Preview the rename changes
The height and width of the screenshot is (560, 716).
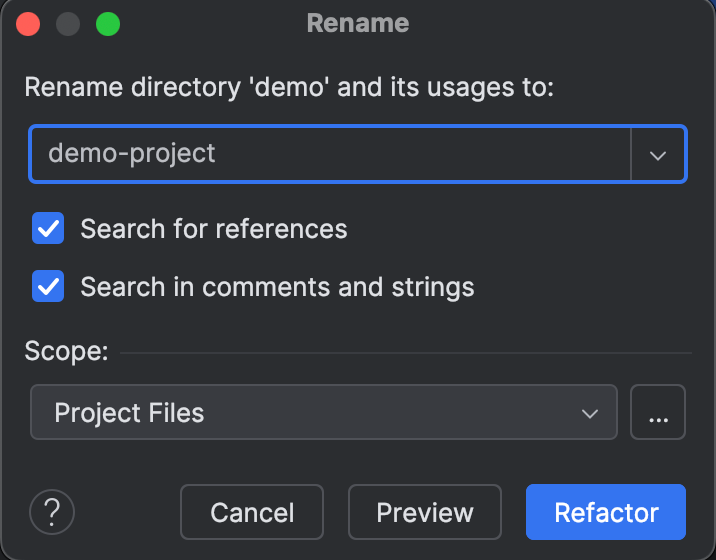(x=424, y=513)
